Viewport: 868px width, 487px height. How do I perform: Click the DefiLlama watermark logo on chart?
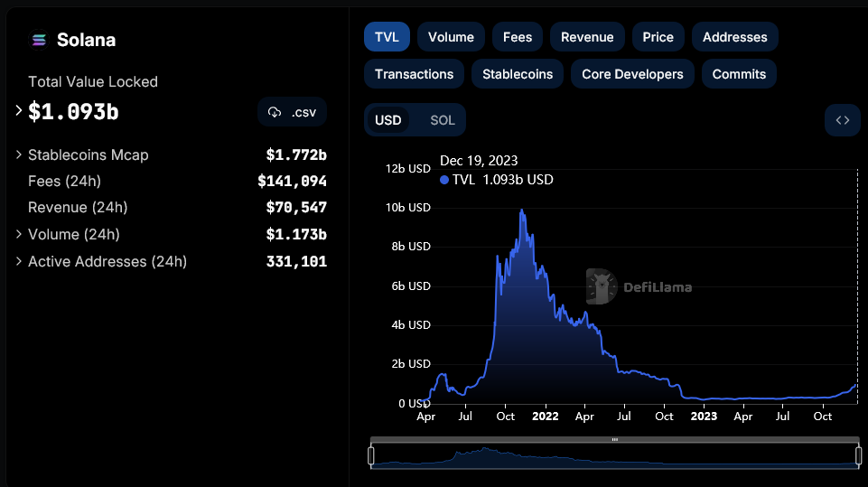point(601,287)
